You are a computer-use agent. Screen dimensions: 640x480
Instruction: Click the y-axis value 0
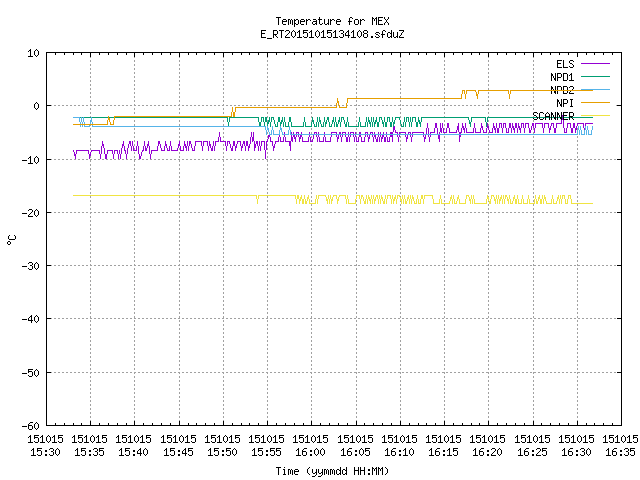(37, 106)
